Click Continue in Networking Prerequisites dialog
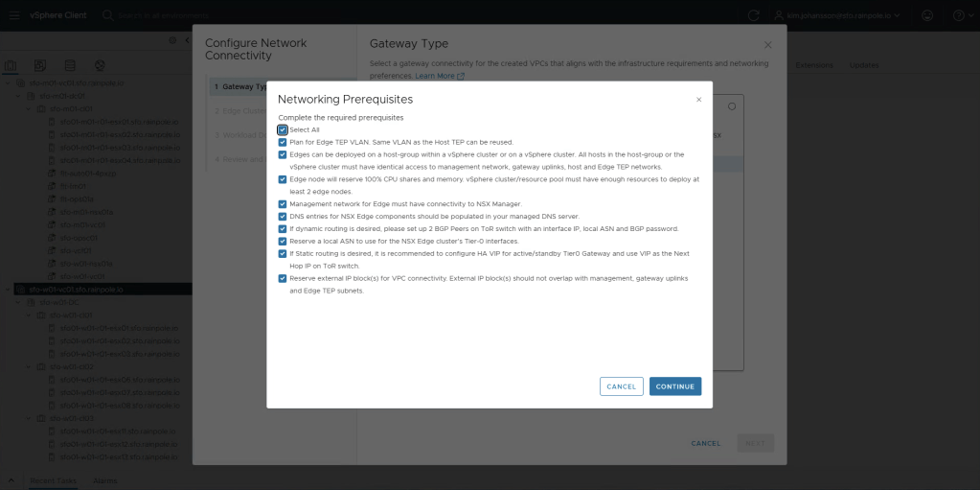 point(674,386)
